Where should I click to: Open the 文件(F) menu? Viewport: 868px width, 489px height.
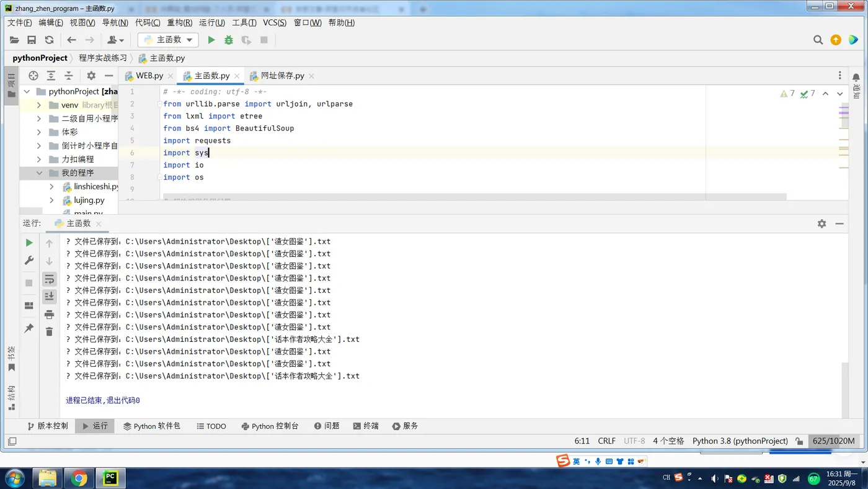19,22
